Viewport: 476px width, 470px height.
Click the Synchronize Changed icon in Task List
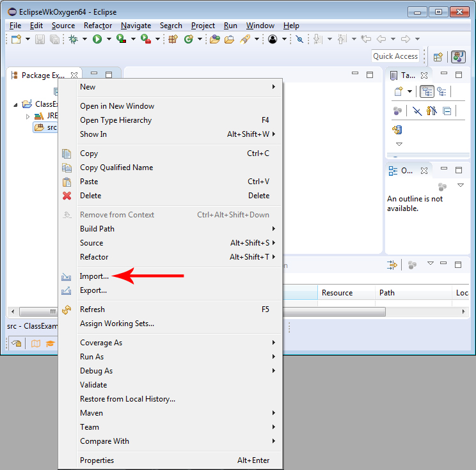point(397,130)
